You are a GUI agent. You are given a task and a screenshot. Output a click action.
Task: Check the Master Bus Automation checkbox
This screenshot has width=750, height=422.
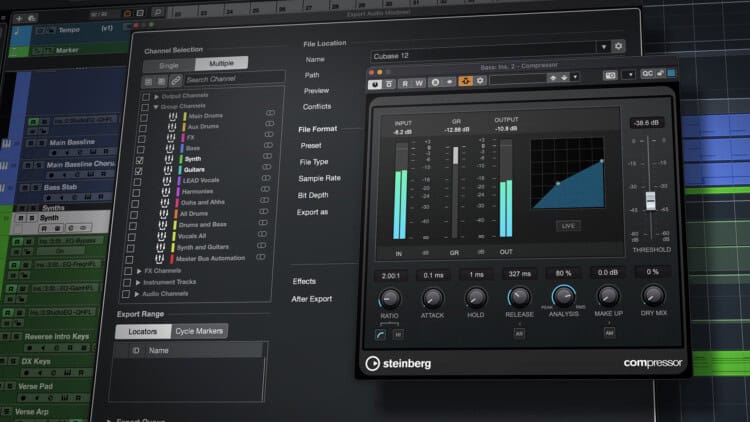(x=129, y=260)
